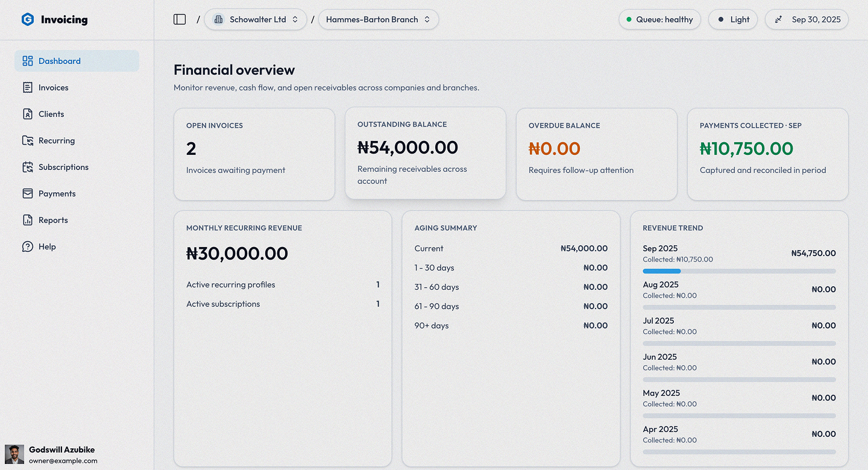Click the Recurring profiles icon
The width and height of the screenshot is (868, 470).
click(27, 140)
